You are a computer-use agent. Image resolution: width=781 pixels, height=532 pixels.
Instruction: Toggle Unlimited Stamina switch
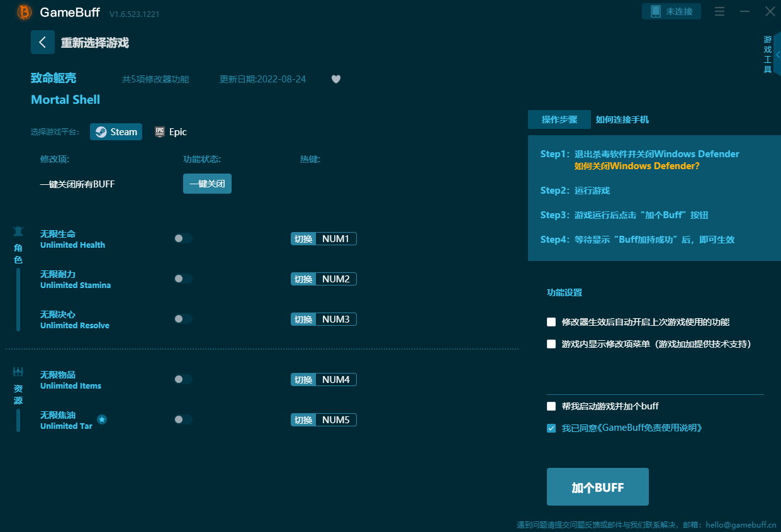point(183,279)
